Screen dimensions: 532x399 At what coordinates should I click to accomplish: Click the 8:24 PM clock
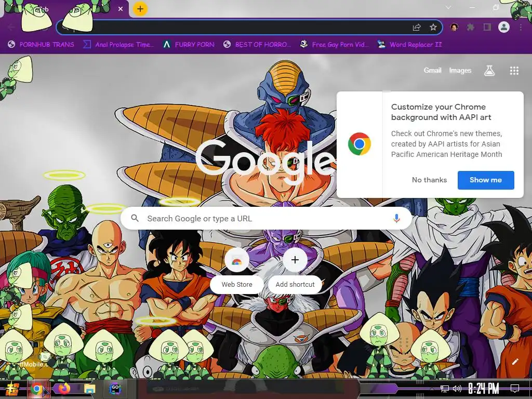pos(484,389)
